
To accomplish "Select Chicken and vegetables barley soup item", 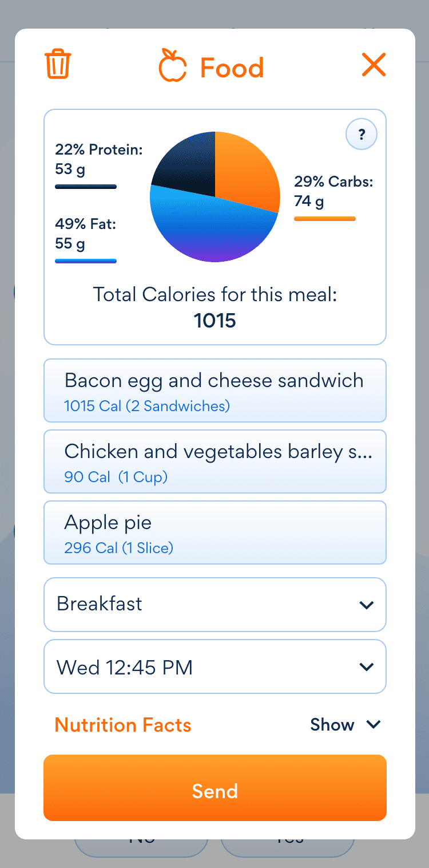I will [x=215, y=461].
